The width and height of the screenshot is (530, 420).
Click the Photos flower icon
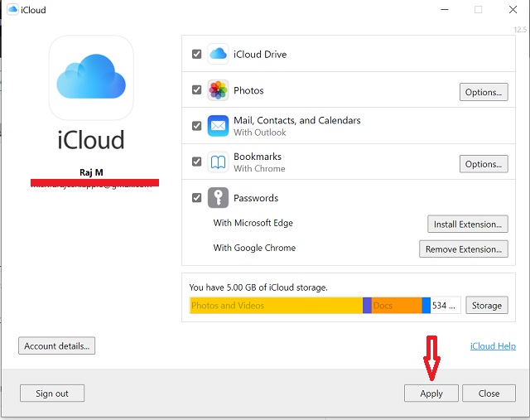click(218, 90)
